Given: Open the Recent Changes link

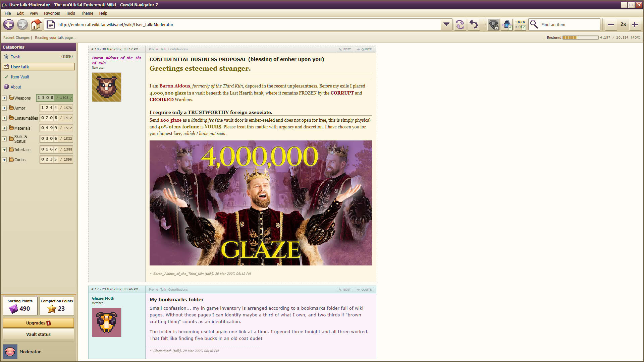Looking at the screenshot, I should point(16,38).
